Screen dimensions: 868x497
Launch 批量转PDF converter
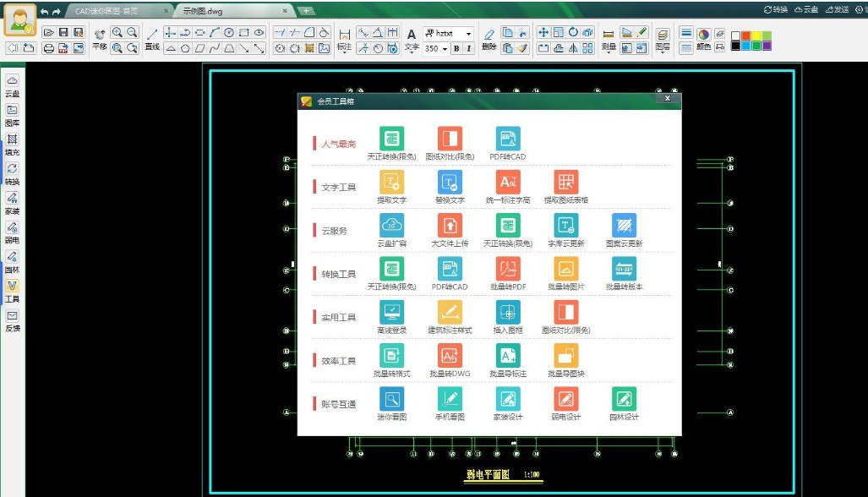(508, 273)
